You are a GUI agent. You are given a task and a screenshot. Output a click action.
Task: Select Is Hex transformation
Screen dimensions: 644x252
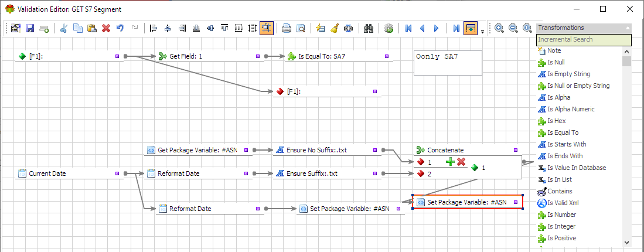(557, 121)
